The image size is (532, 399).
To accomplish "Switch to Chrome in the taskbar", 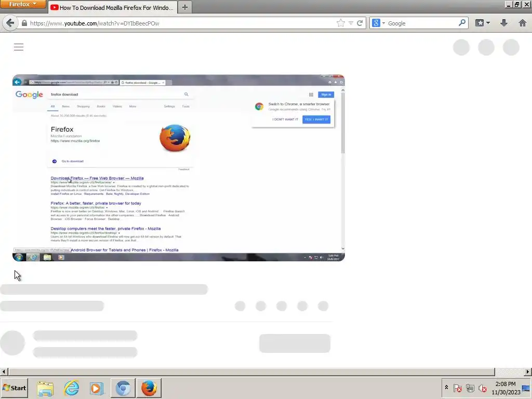I will click(x=123, y=388).
